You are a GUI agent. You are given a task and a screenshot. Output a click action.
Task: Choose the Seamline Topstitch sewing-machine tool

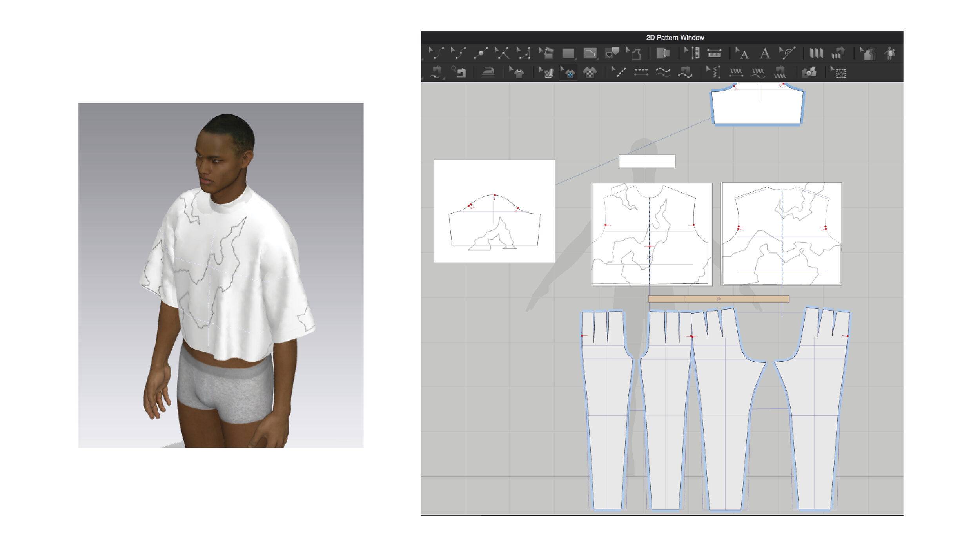pyautogui.click(x=685, y=72)
